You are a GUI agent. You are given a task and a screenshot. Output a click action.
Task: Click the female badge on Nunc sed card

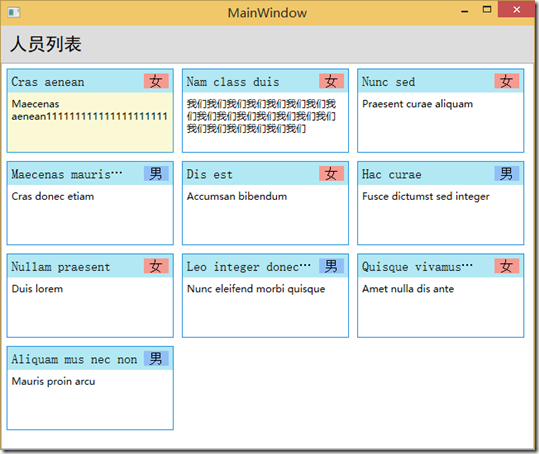[507, 81]
